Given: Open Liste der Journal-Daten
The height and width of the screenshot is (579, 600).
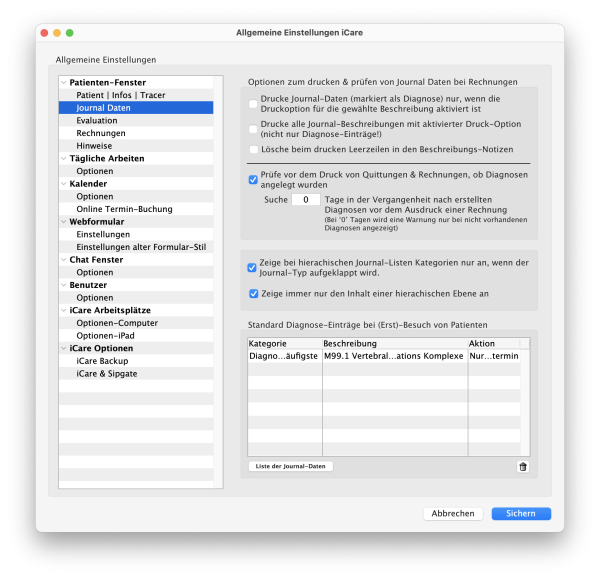Looking at the screenshot, I should tap(291, 466).
